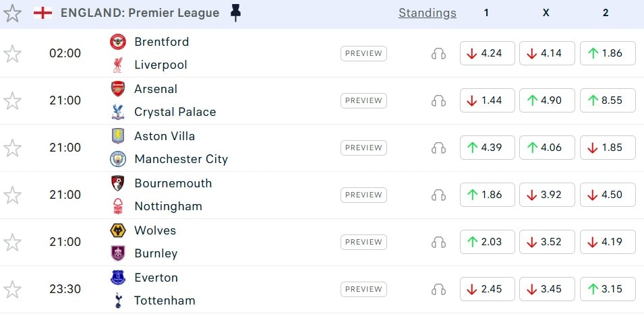The image size is (644, 318).
Task: Click the Wolves club crest
Action: pyautogui.click(x=118, y=230)
